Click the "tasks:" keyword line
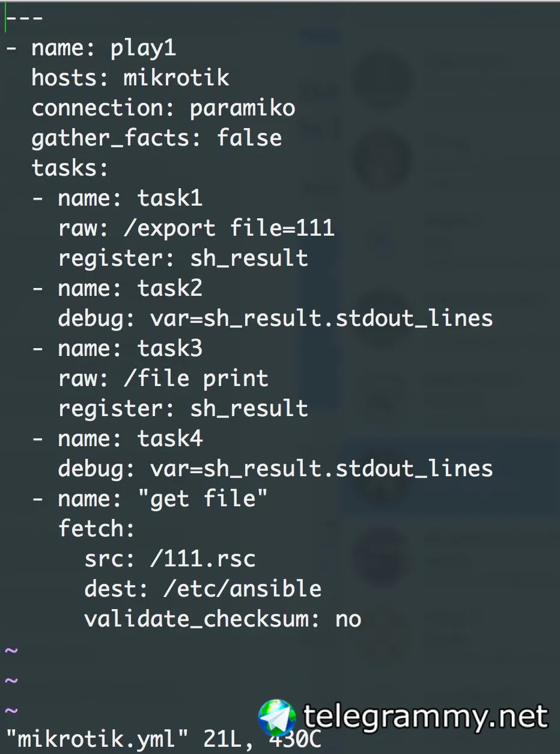 point(70,168)
